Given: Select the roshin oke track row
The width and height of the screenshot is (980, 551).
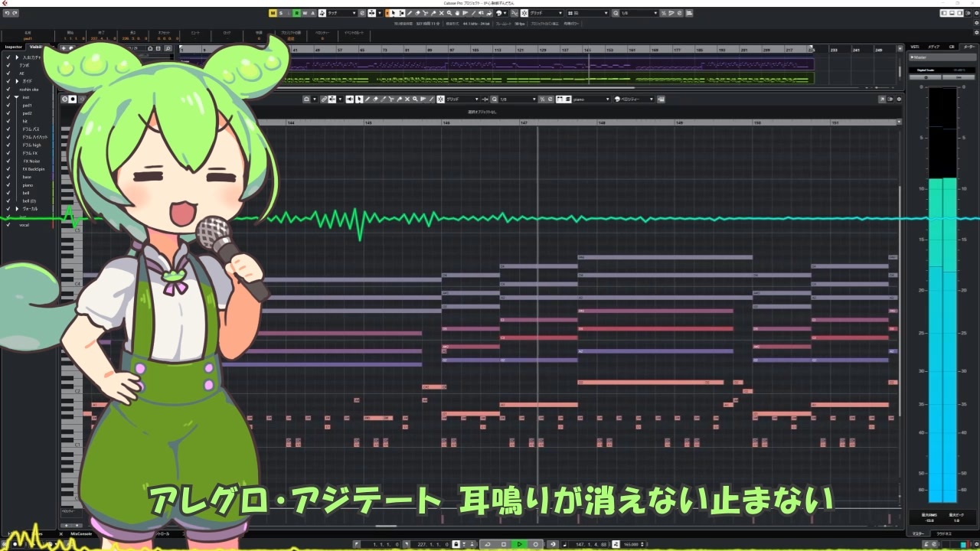Looking at the screenshot, I should [x=29, y=89].
